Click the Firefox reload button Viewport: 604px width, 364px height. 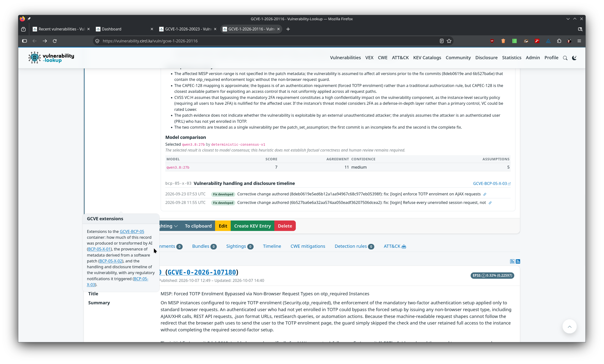click(55, 41)
